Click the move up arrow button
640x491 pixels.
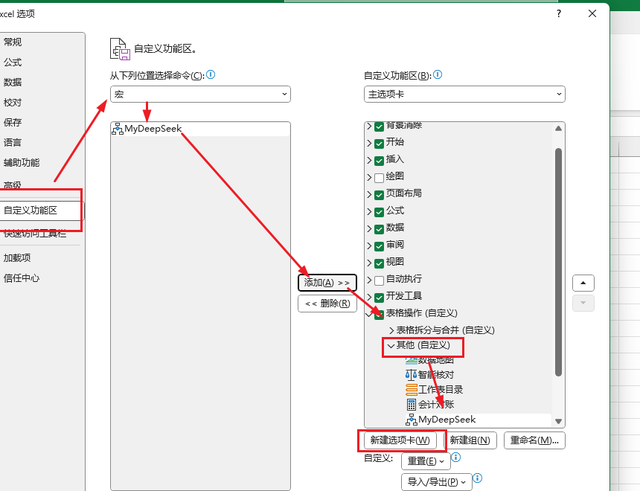click(583, 283)
